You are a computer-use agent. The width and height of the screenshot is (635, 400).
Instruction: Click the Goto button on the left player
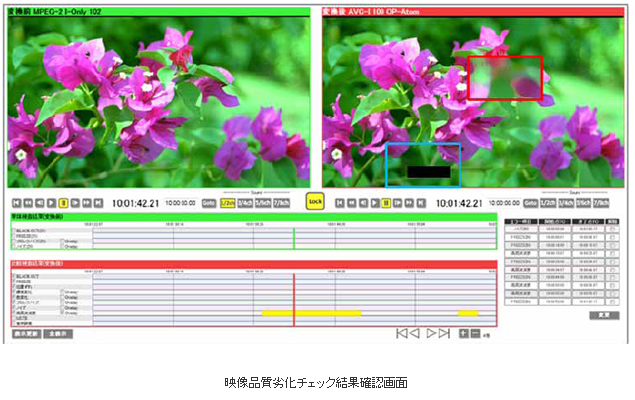click(209, 203)
